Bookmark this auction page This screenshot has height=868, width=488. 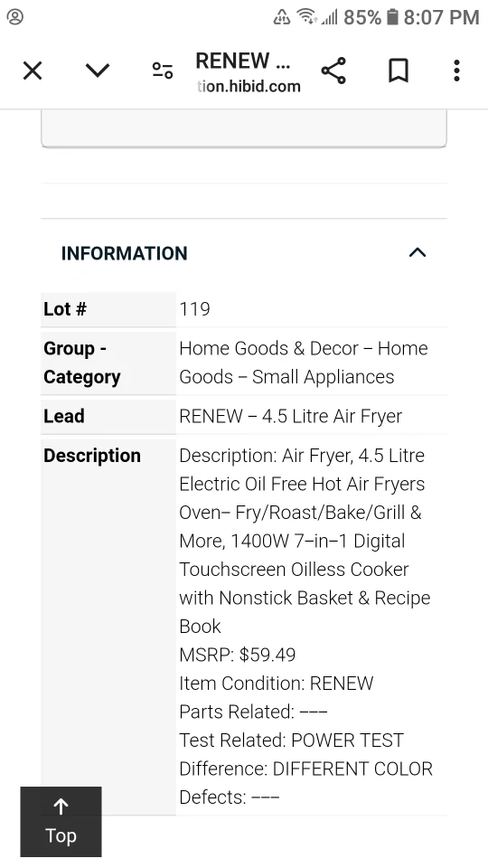(399, 71)
